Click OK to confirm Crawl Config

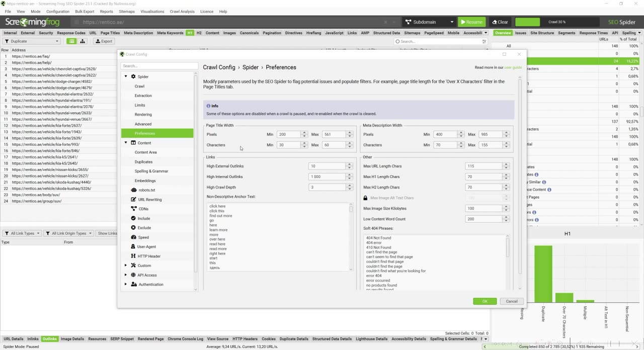pos(485,301)
